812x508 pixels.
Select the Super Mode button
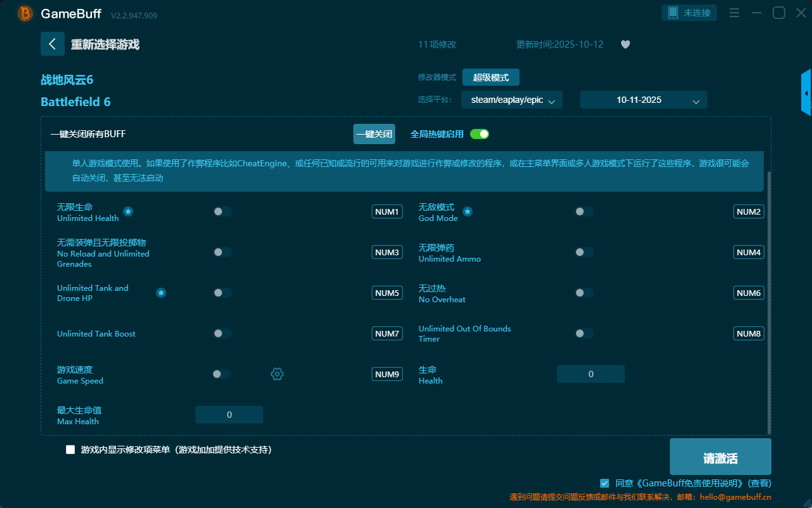tap(490, 77)
